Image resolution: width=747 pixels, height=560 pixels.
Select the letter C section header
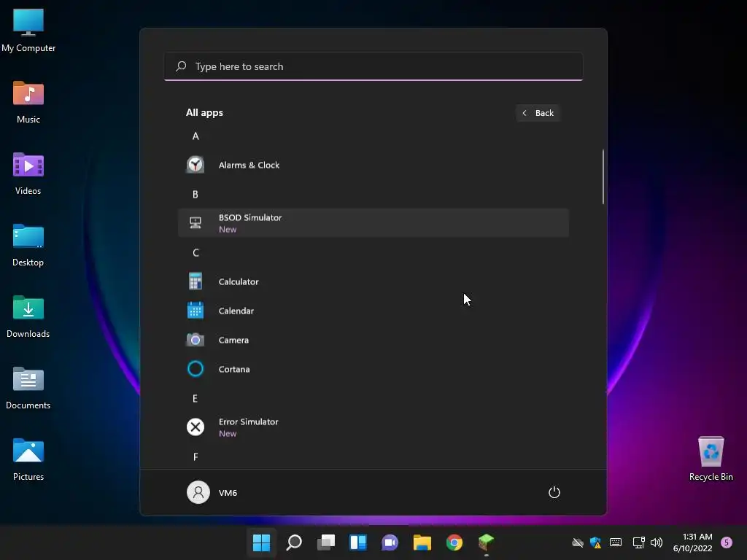[196, 253]
